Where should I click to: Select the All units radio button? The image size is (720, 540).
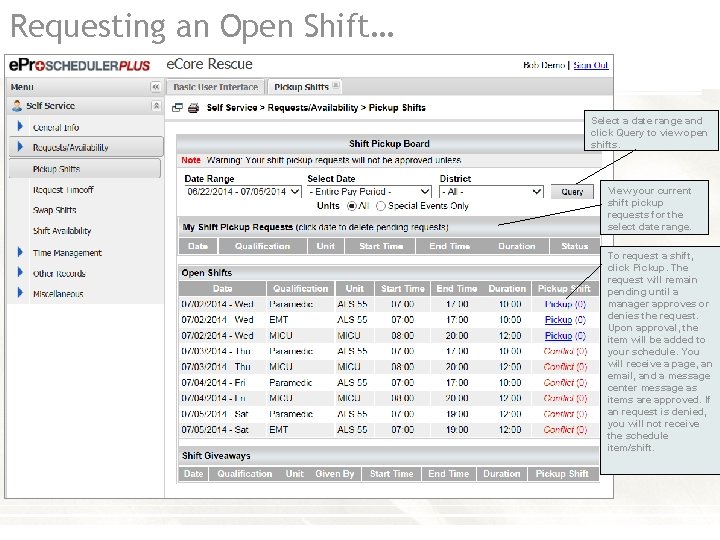pos(352,206)
